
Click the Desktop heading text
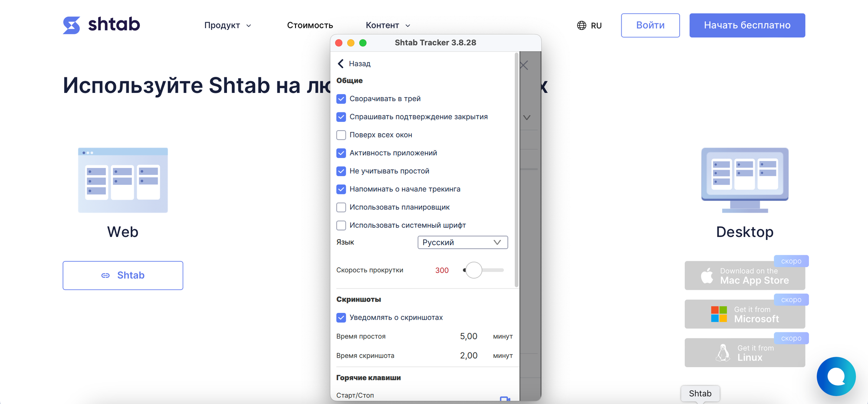point(745,232)
